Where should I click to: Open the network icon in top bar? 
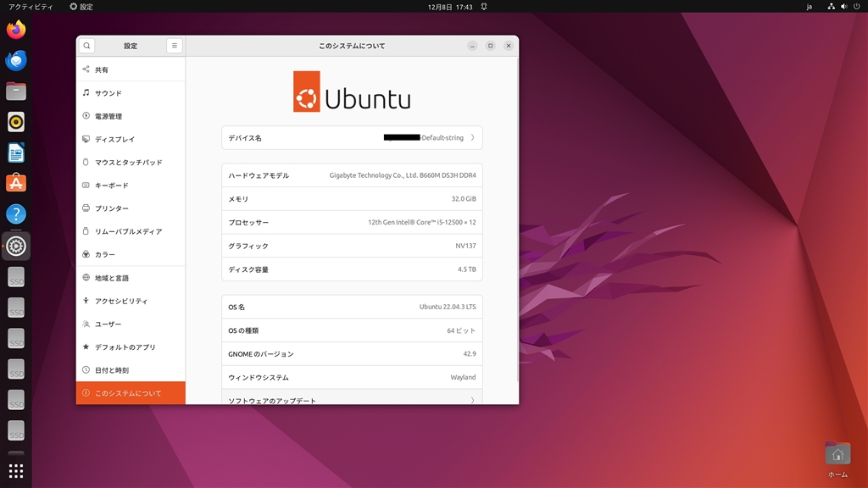[831, 7]
